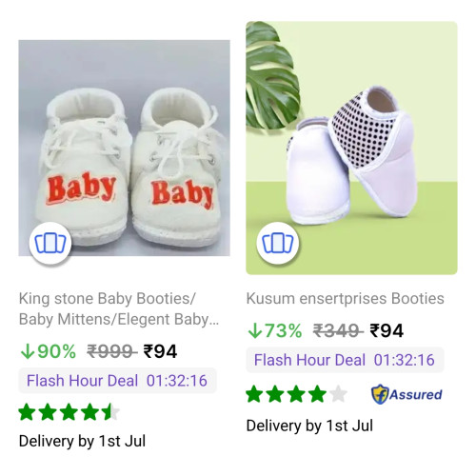Click the Flipkart Assured badge

point(407,394)
